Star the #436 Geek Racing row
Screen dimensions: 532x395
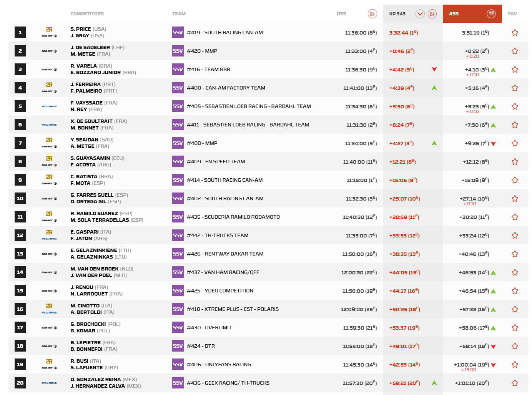point(515,383)
